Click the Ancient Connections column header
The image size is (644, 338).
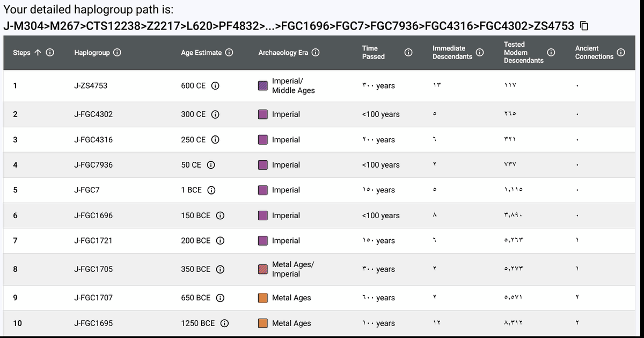(x=594, y=52)
